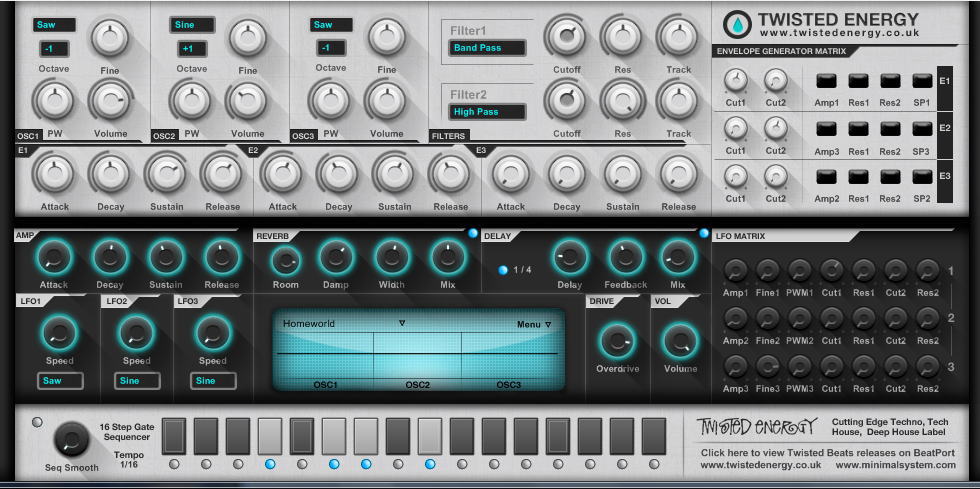Click the AMP Attack knob
The width and height of the screenshot is (980, 489).
click(x=54, y=257)
